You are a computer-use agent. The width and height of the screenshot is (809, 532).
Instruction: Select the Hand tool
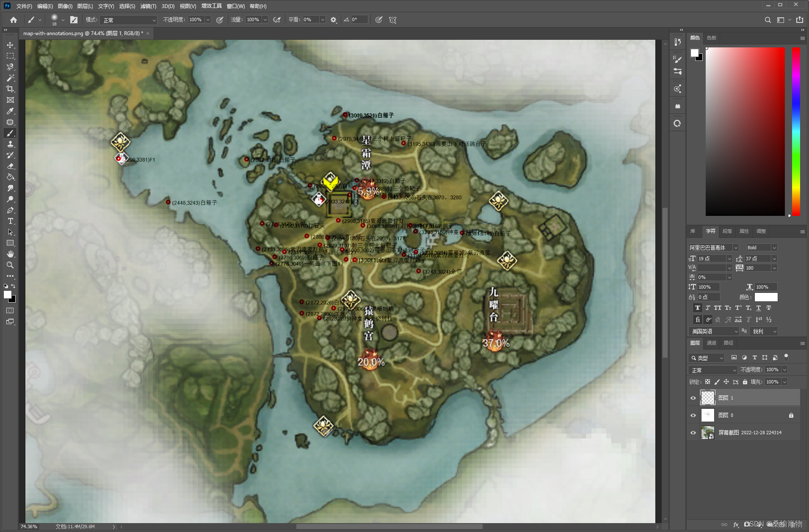10,254
